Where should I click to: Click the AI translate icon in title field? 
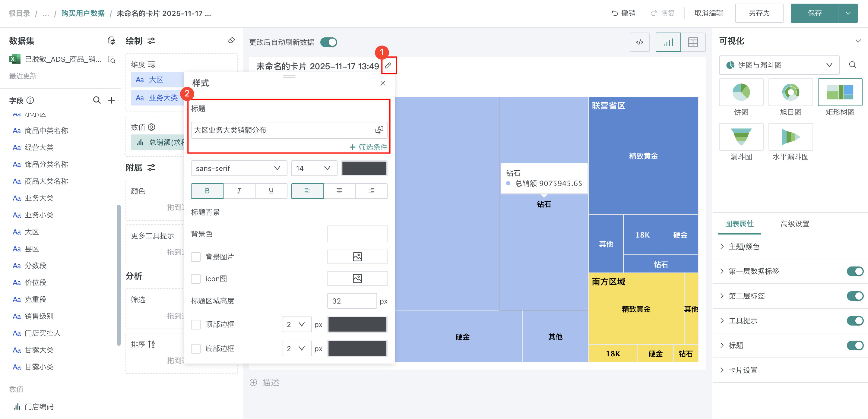[379, 130]
